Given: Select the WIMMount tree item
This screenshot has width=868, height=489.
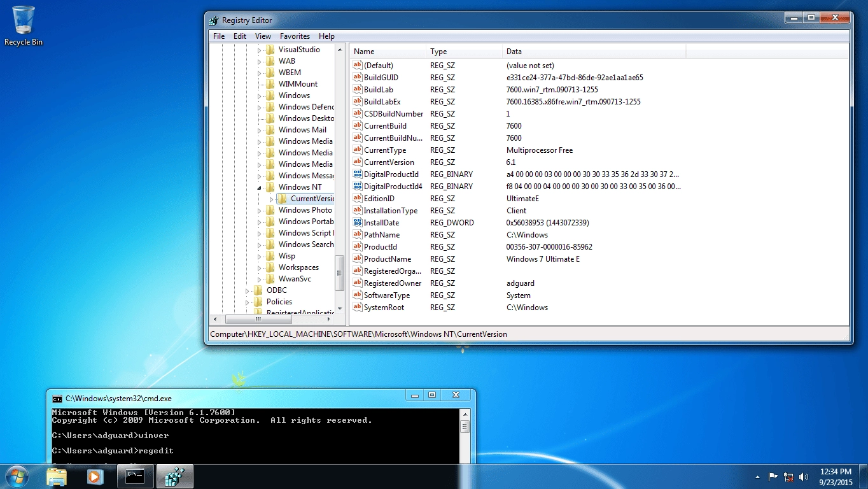Looking at the screenshot, I should (x=298, y=84).
